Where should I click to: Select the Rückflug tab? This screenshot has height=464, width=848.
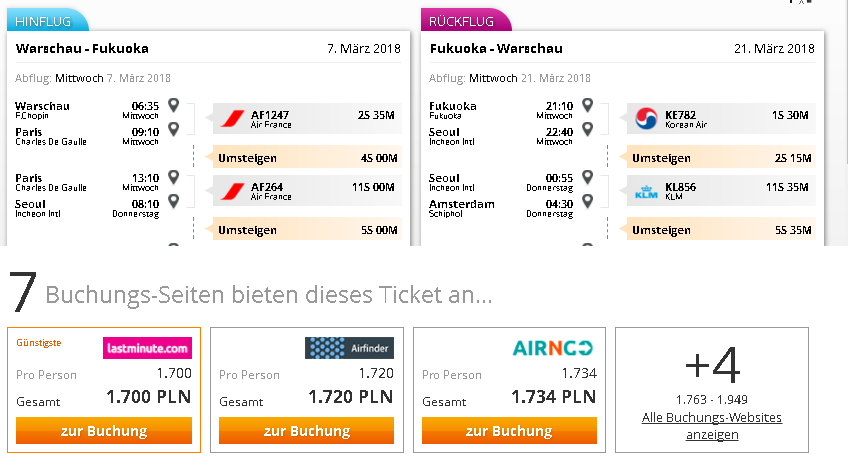pyautogui.click(x=466, y=21)
